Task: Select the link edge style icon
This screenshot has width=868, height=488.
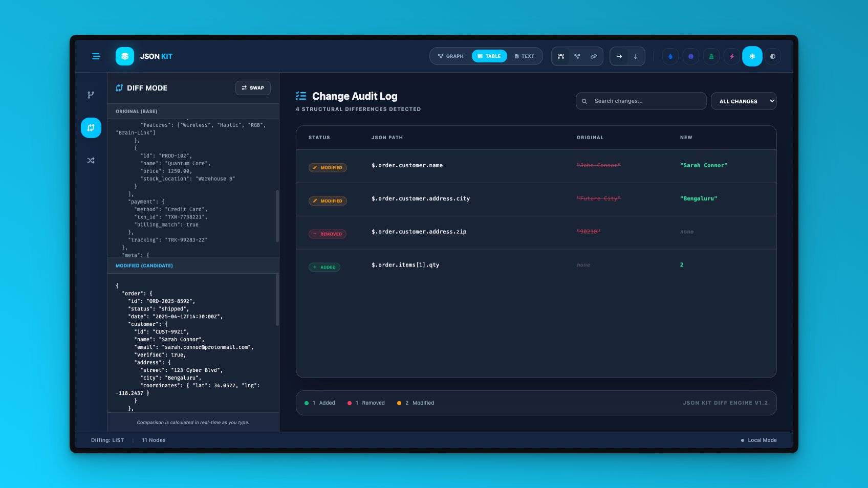Action: tap(594, 56)
